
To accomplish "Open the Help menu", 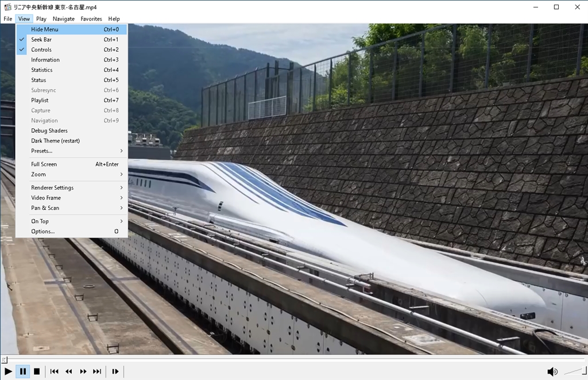I will 114,19.
